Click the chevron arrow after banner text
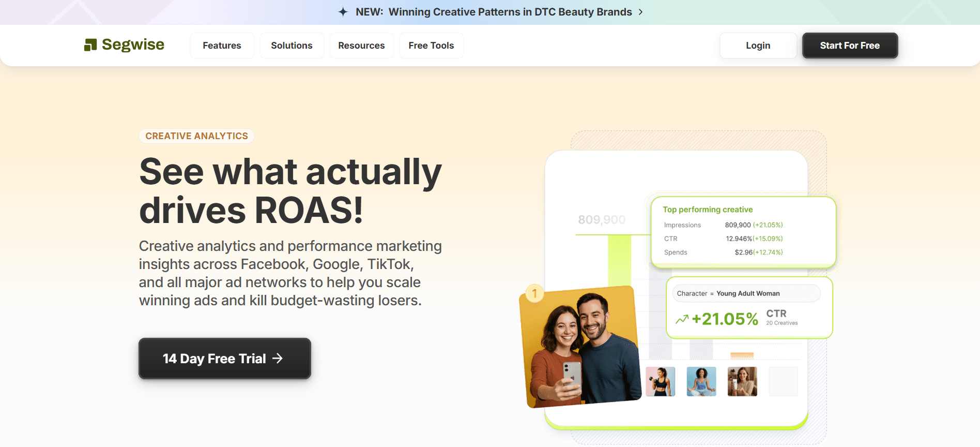The width and height of the screenshot is (980, 447). (641, 12)
